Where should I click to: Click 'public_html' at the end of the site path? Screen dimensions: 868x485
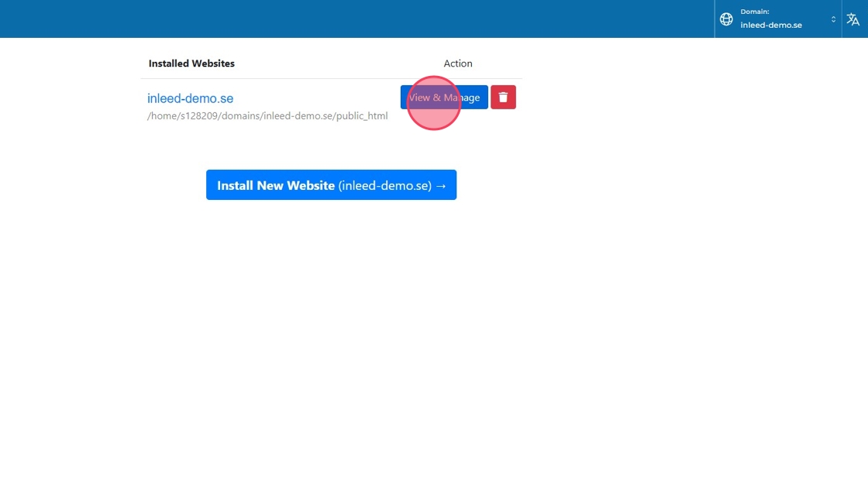click(x=362, y=116)
